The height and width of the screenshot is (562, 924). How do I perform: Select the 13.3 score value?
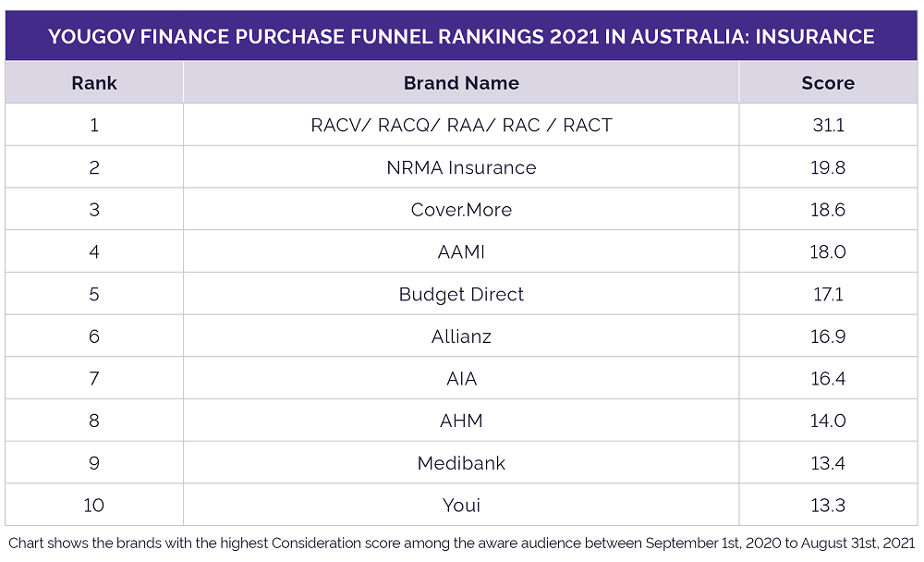[x=828, y=505]
